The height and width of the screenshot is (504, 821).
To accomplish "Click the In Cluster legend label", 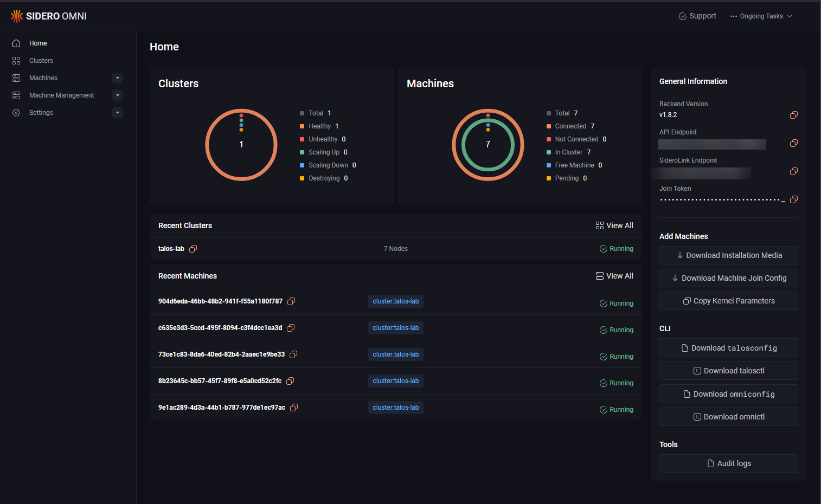I will pyautogui.click(x=569, y=152).
